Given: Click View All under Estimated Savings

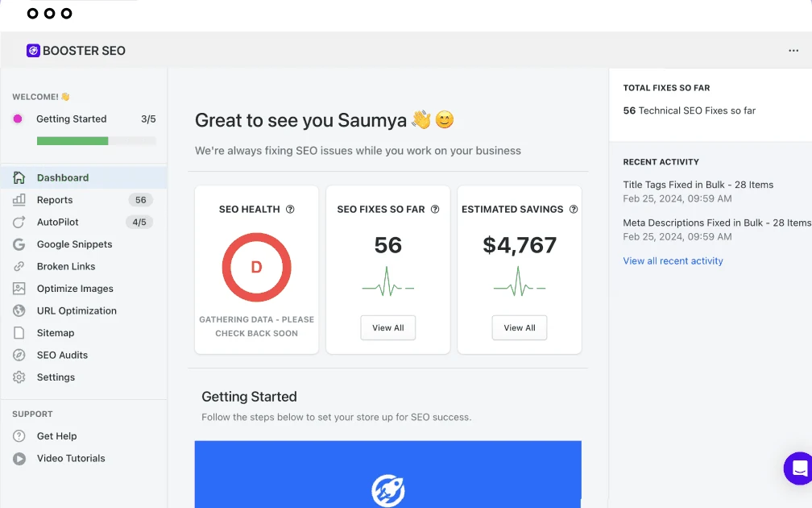Looking at the screenshot, I should 520,327.
